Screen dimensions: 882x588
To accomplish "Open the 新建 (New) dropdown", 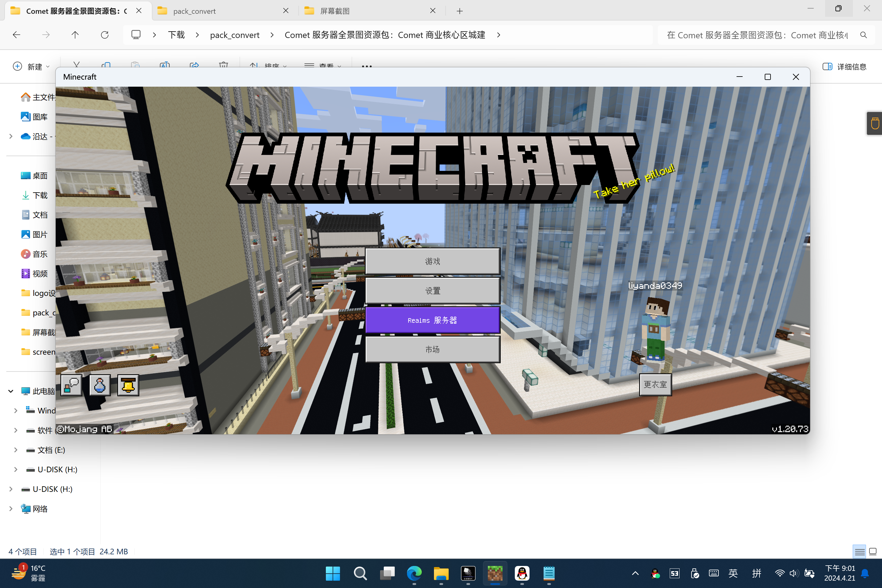I will pos(31,66).
